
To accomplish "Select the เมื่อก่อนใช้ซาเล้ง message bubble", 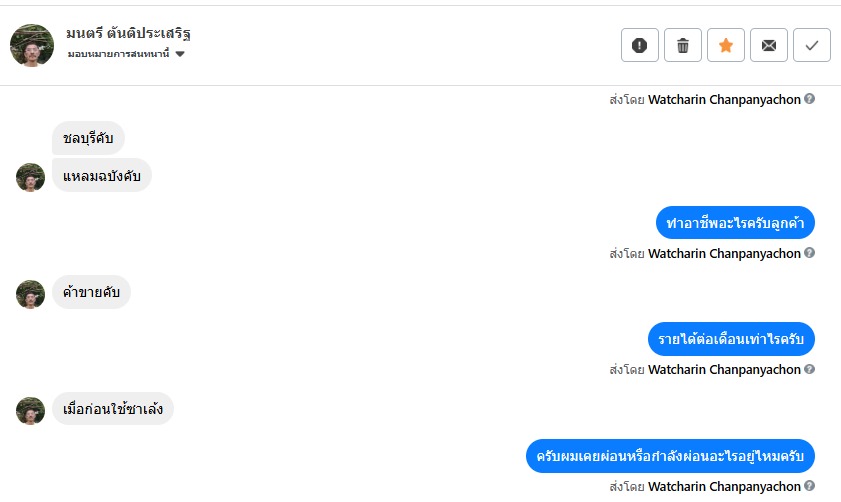I will click(113, 409).
